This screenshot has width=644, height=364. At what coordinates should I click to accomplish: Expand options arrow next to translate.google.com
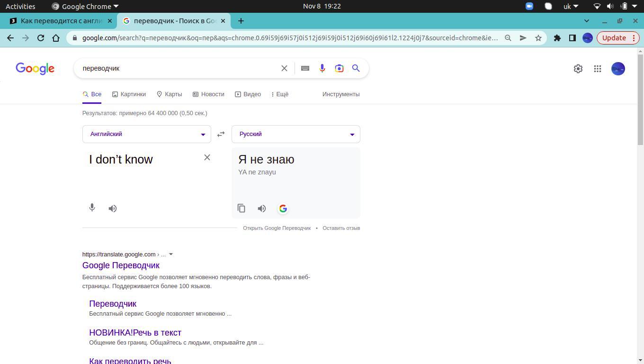pyautogui.click(x=171, y=255)
